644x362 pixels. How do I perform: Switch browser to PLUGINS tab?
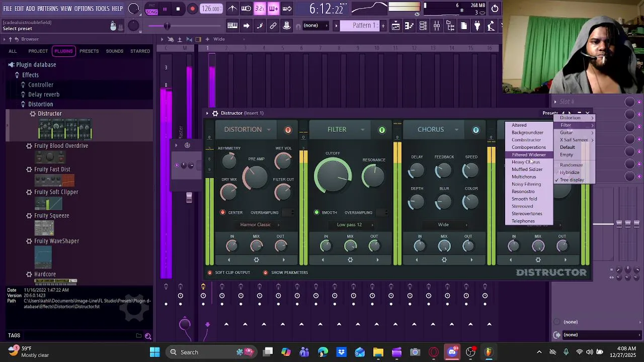tap(63, 51)
